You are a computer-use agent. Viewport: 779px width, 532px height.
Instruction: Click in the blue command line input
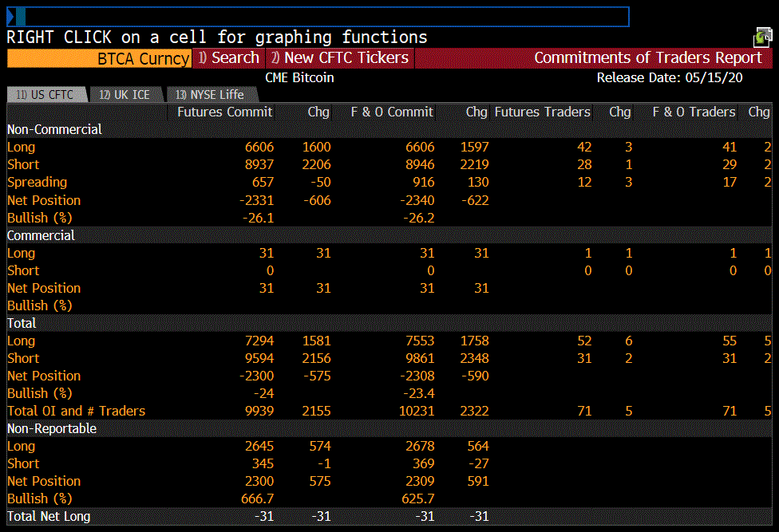(x=319, y=17)
